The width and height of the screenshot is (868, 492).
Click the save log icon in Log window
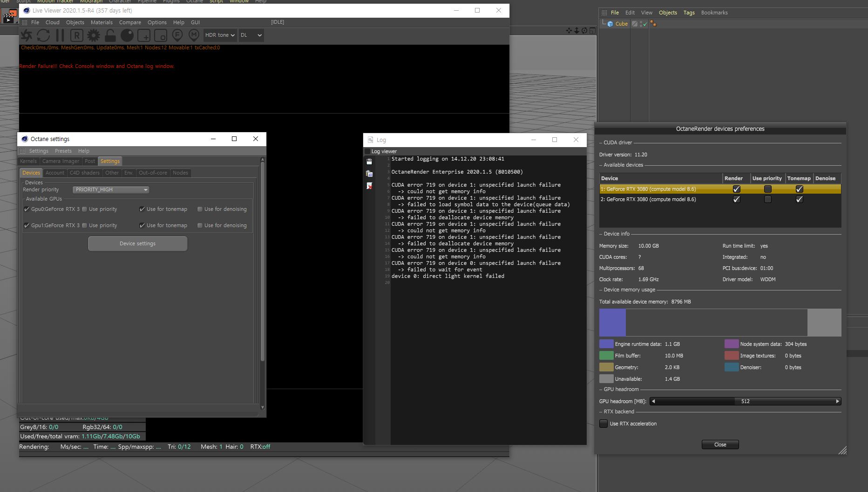pyautogui.click(x=369, y=162)
